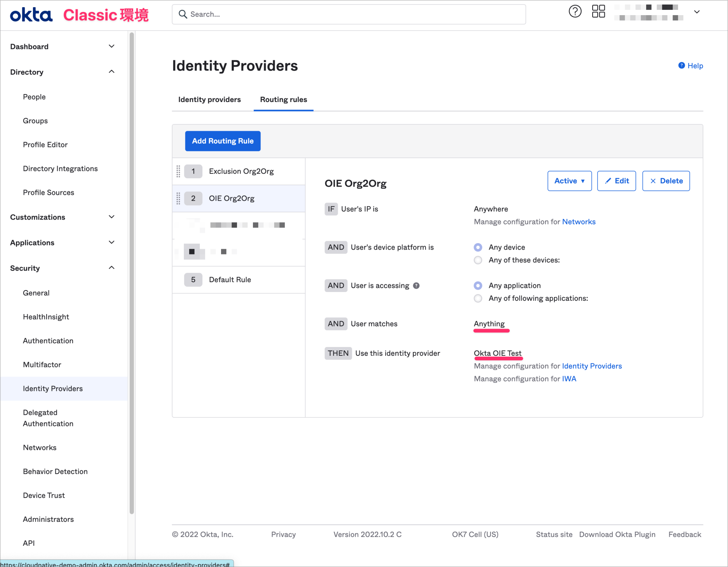The image size is (728, 567).
Task: Click the drag handle for Exclusion Org2Org rule
Action: pos(178,171)
